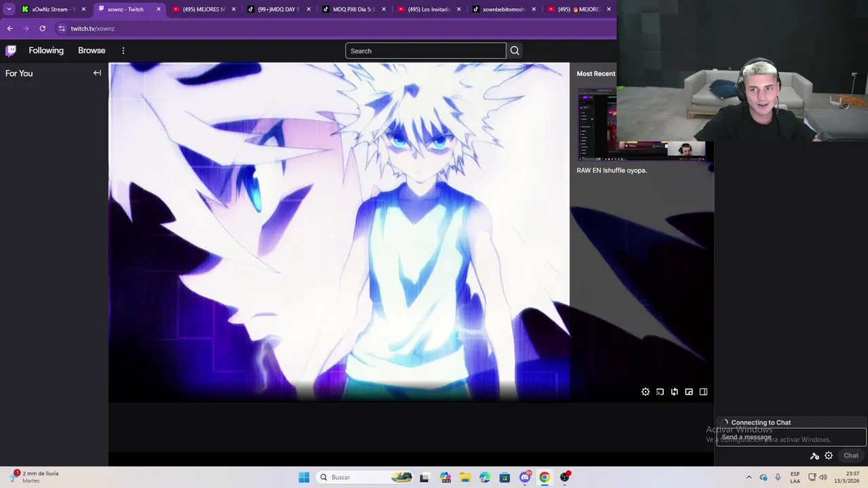Open the ESP LAA language switcher
Image resolution: width=868 pixels, height=488 pixels.
pyautogui.click(x=795, y=477)
